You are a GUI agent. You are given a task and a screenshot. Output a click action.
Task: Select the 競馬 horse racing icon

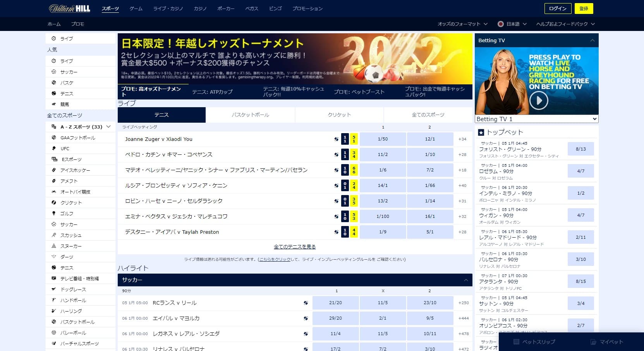(x=53, y=104)
